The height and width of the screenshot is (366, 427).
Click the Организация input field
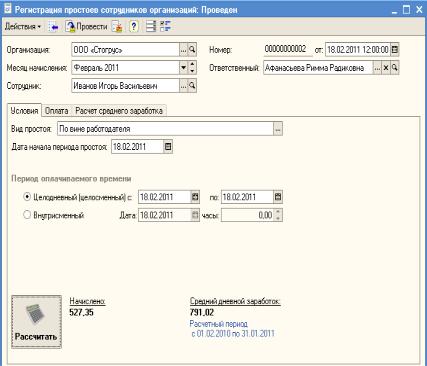pos(126,50)
